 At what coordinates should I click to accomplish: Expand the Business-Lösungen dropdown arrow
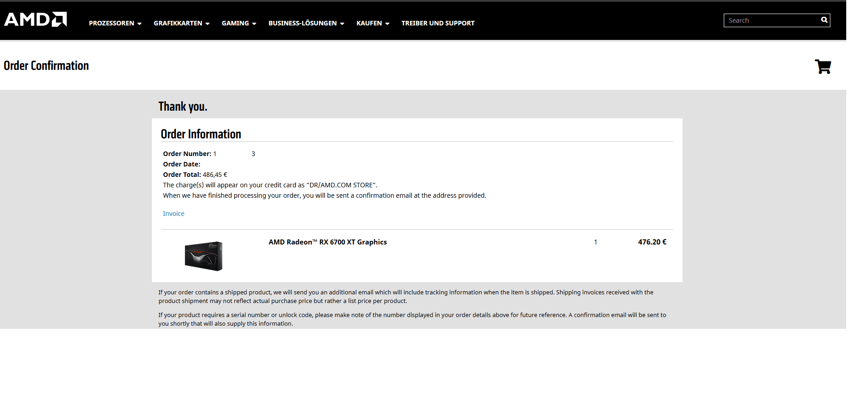[x=342, y=24]
